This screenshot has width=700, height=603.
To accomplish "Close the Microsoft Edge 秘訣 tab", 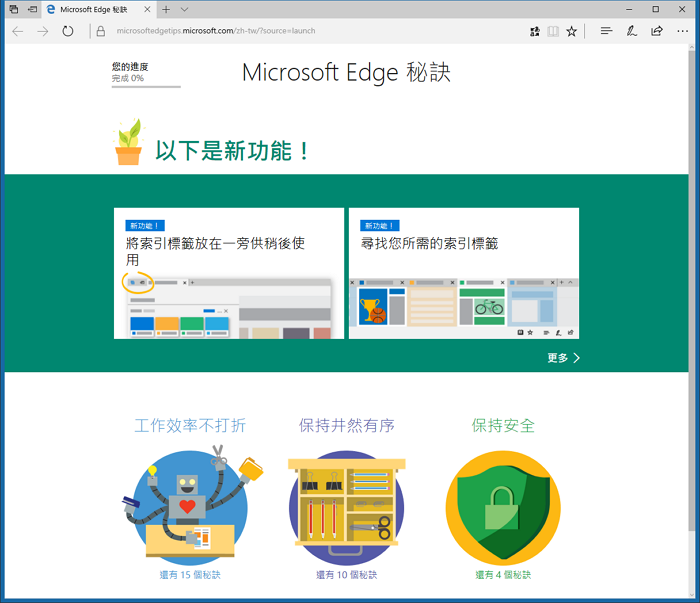I will (147, 9).
